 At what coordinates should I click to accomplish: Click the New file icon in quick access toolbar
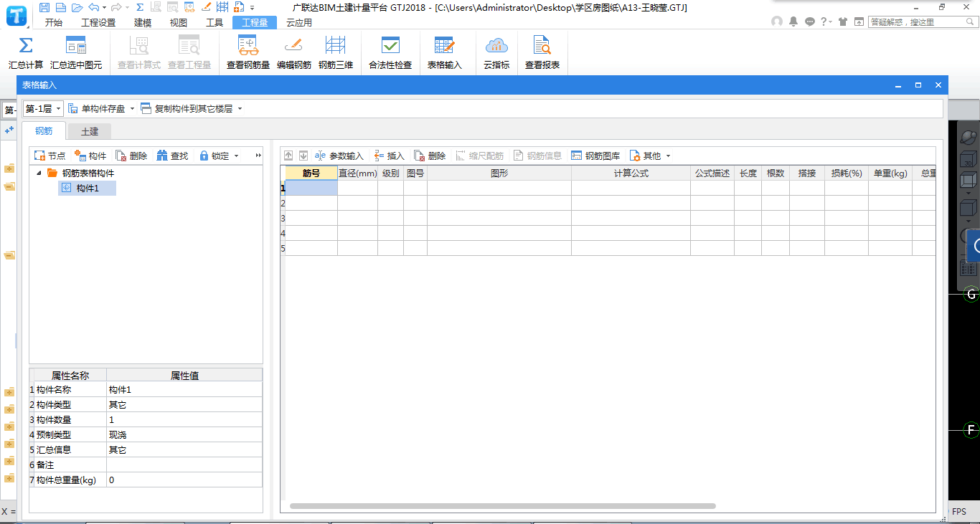pos(61,7)
